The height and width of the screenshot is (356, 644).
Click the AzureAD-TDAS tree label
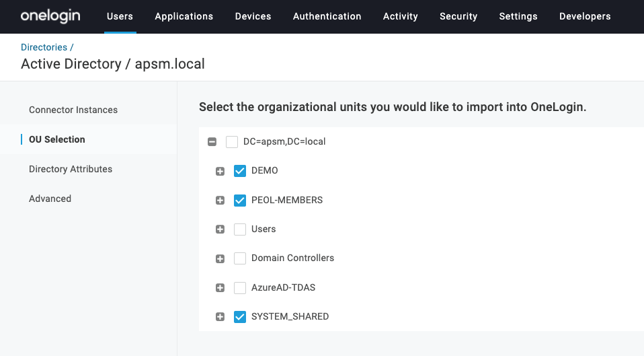284,287
